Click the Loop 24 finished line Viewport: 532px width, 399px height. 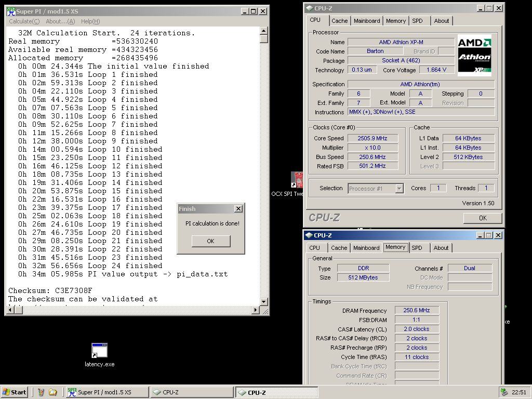pos(90,265)
